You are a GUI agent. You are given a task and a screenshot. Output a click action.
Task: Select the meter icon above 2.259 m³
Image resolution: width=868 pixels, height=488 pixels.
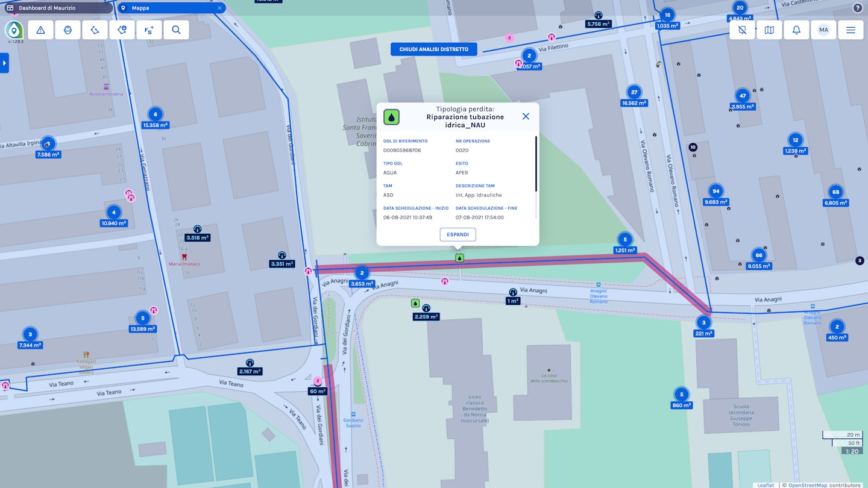426,308
